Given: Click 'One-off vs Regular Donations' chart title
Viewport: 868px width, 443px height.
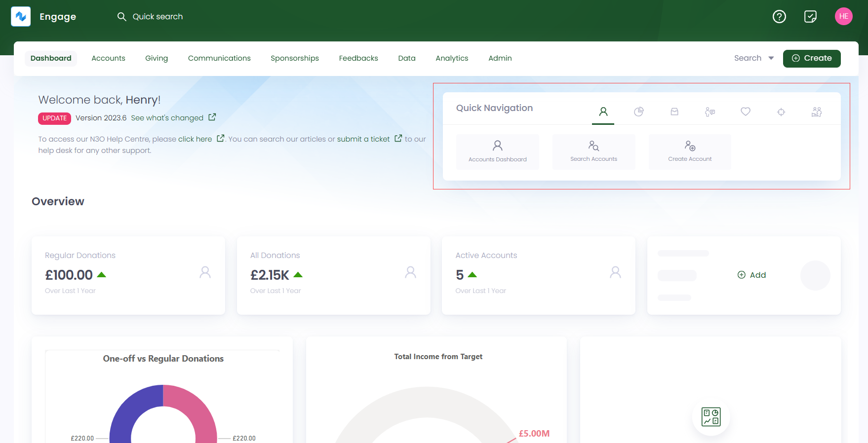Looking at the screenshot, I should (x=163, y=359).
